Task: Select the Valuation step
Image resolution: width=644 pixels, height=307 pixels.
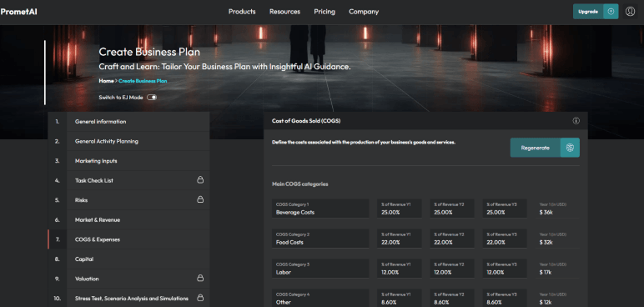Action: (128, 279)
